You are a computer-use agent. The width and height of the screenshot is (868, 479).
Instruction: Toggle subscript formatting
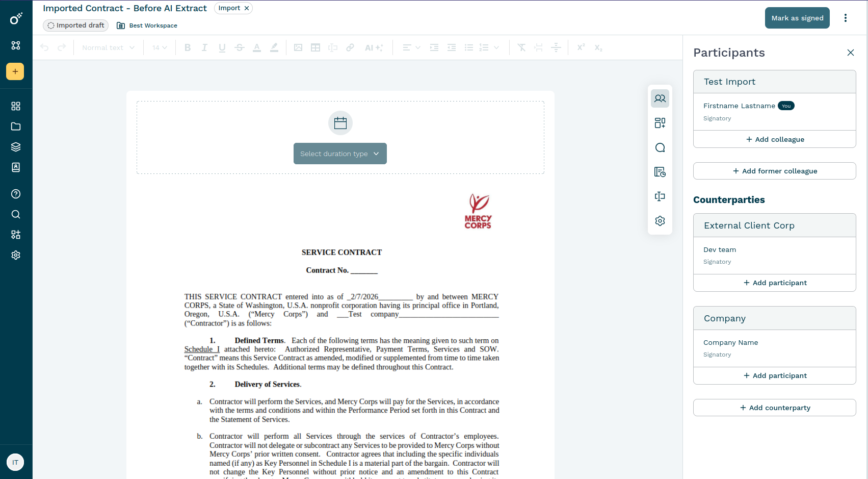[598, 47]
